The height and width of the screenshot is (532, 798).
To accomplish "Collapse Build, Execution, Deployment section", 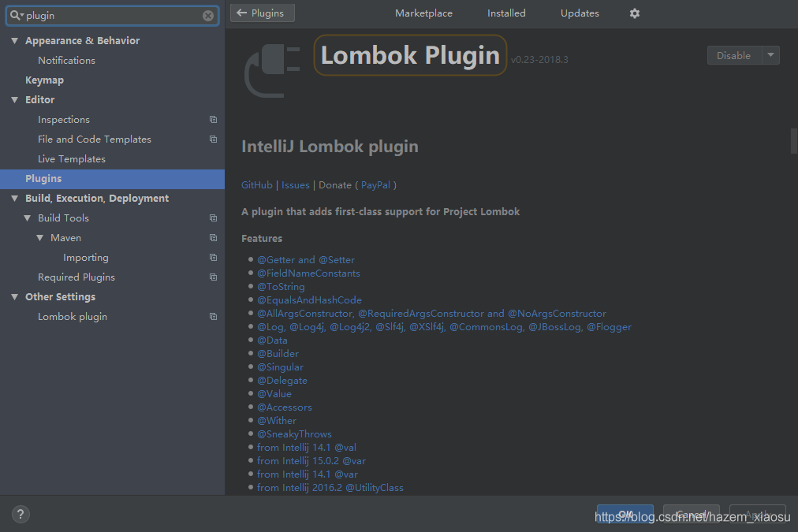I will 15,199.
